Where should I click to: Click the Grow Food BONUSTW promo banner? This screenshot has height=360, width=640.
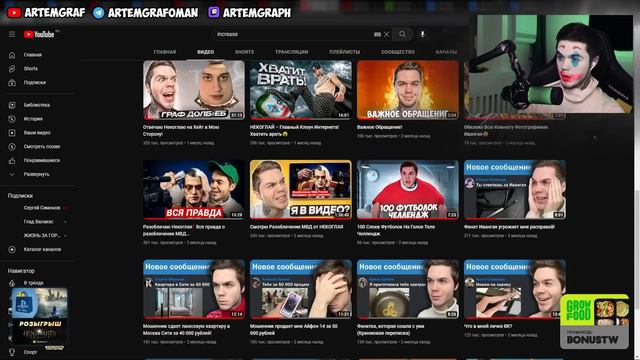tap(594, 322)
